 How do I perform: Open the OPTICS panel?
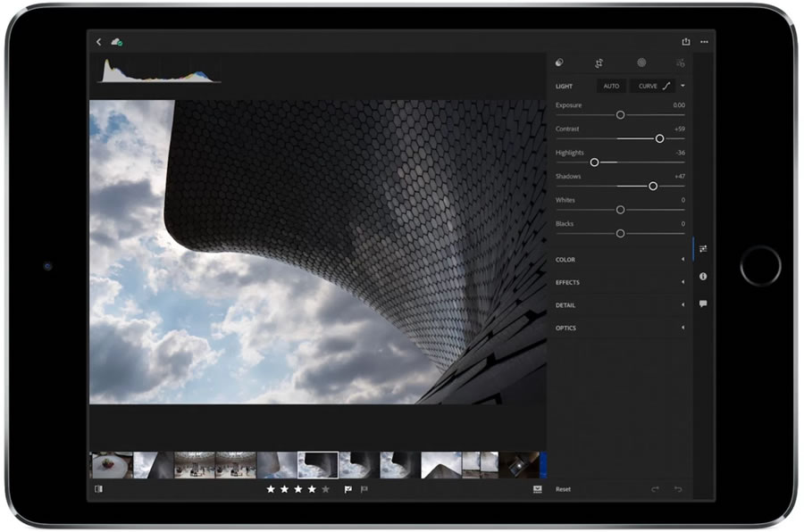pos(620,328)
